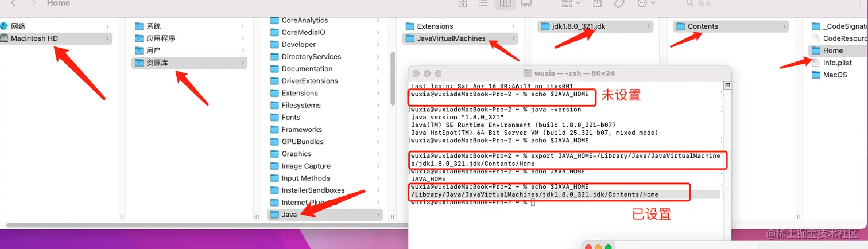
Task: Click the 'Java HotSpot(TM) 64-Bit Server VM' line
Action: click(534, 133)
